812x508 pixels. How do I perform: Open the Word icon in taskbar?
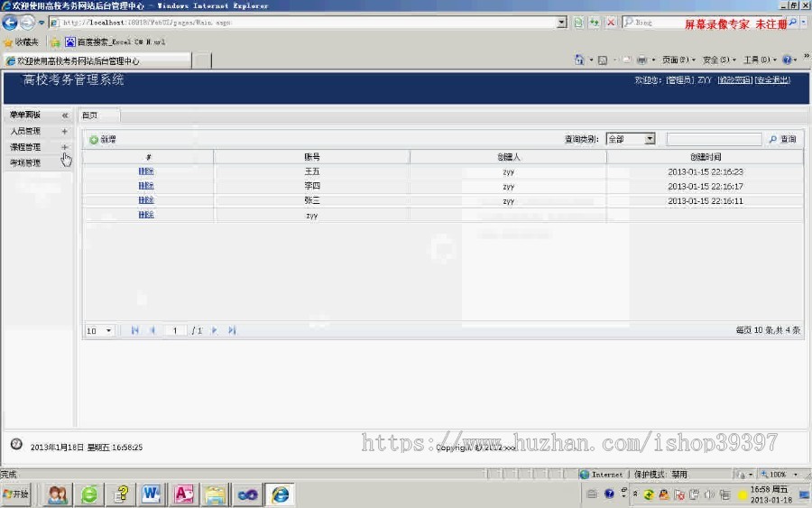click(152, 494)
